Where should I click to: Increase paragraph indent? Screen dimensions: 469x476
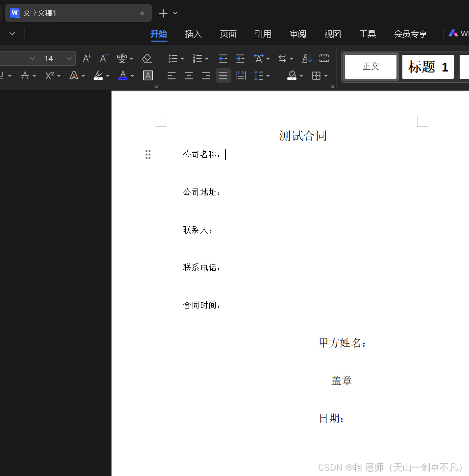pyautogui.click(x=240, y=58)
